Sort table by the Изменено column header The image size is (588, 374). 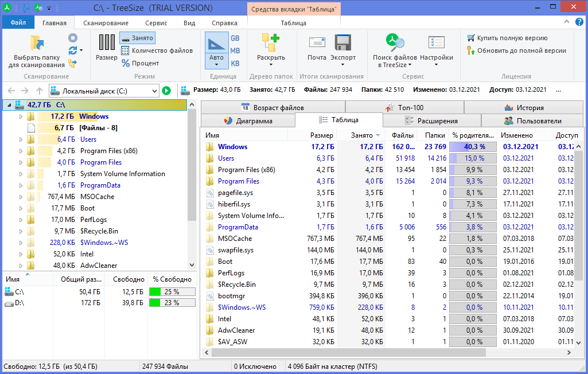[525, 135]
